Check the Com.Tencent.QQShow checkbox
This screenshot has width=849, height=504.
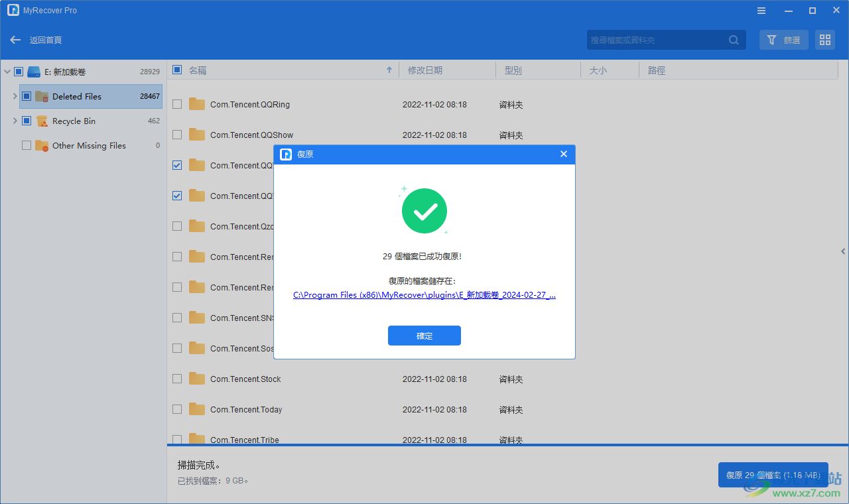click(x=177, y=135)
